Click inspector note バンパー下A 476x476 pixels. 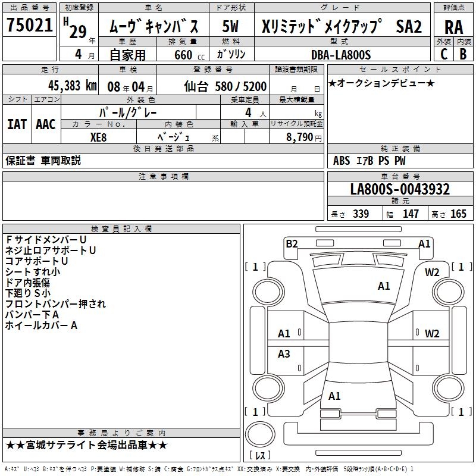(x=32, y=315)
